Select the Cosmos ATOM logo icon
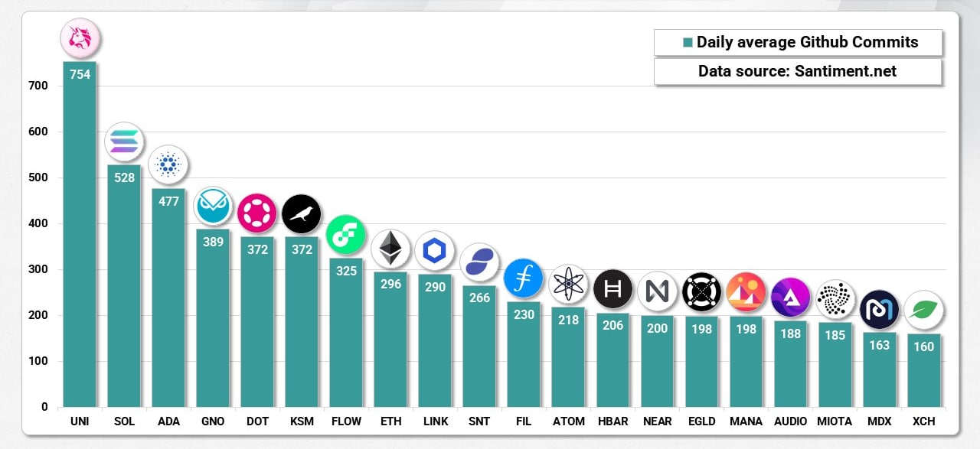This screenshot has width=980, height=449. click(568, 285)
